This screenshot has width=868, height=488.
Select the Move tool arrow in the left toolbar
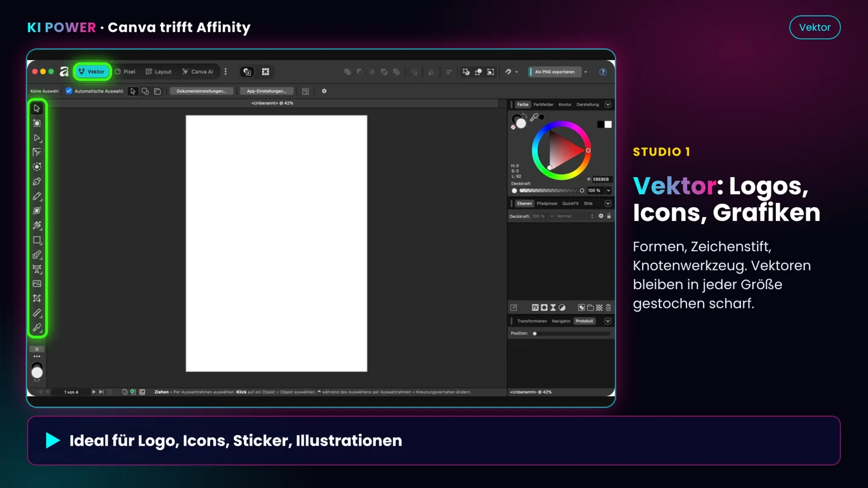[37, 108]
